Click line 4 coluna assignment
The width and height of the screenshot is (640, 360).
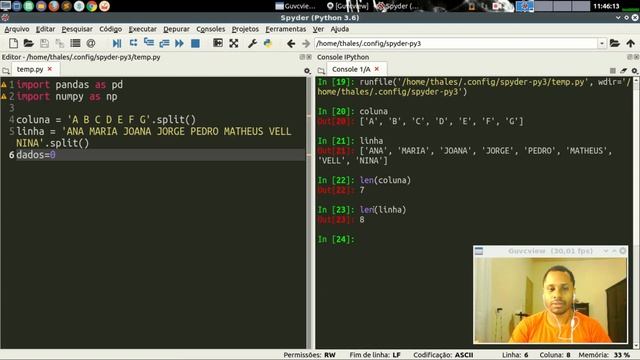tap(106, 120)
